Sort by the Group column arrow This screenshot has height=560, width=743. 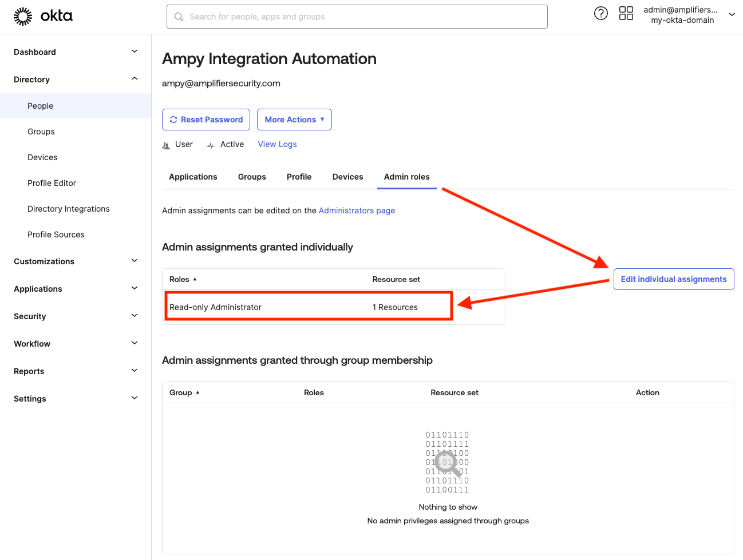[x=197, y=392]
